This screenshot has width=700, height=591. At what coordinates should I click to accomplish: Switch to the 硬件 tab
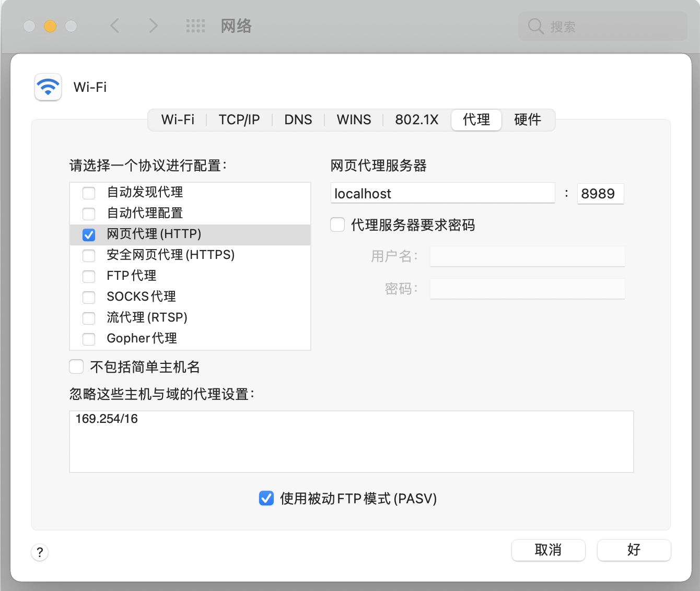[x=528, y=120]
